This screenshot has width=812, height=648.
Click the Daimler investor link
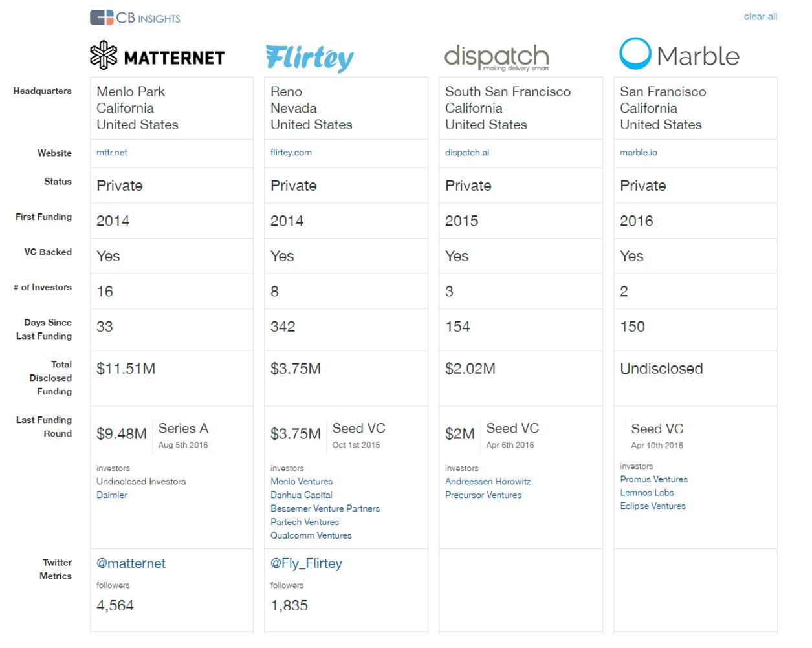(x=112, y=495)
